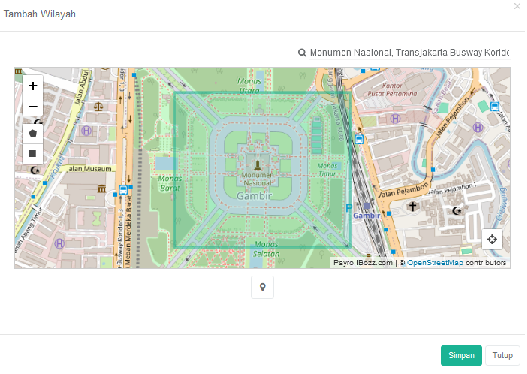Click the search magnifier icon

(x=302, y=53)
